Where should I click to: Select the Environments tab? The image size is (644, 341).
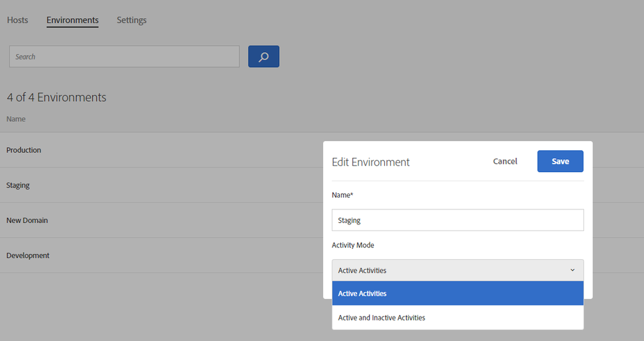72,20
